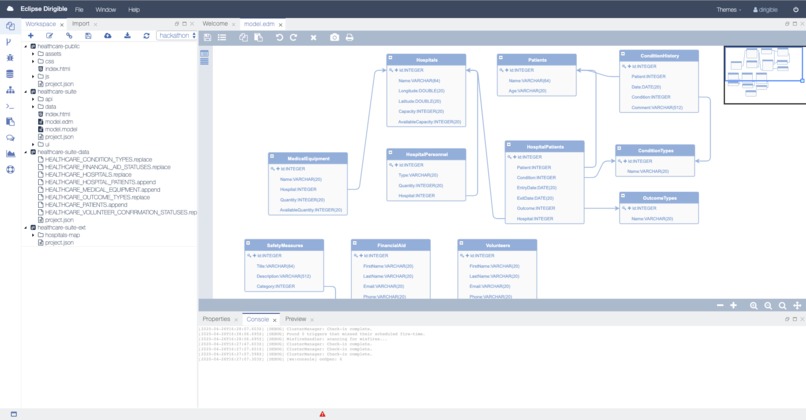The height and width of the screenshot is (420, 806).
Task: Click the download icon in Workspace toolbar
Action: click(127, 35)
